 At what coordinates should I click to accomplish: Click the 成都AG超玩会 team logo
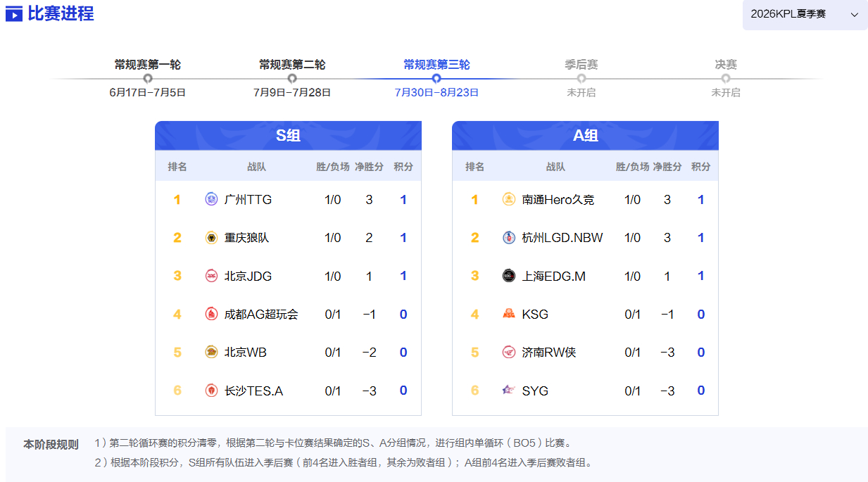tap(211, 314)
